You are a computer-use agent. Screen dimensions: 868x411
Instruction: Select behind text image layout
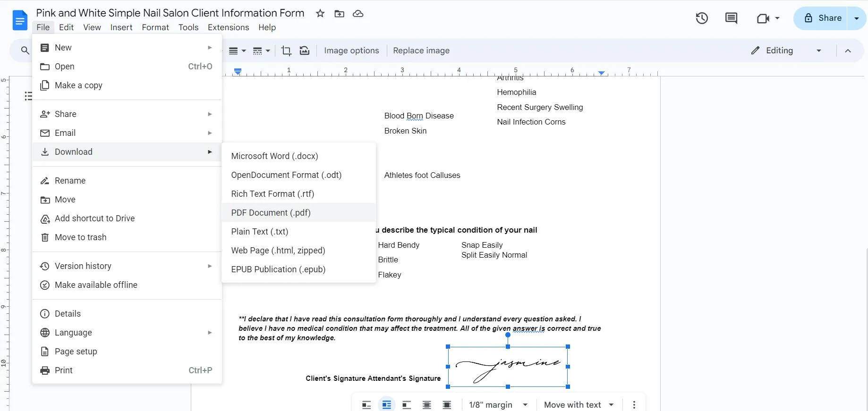coord(426,405)
